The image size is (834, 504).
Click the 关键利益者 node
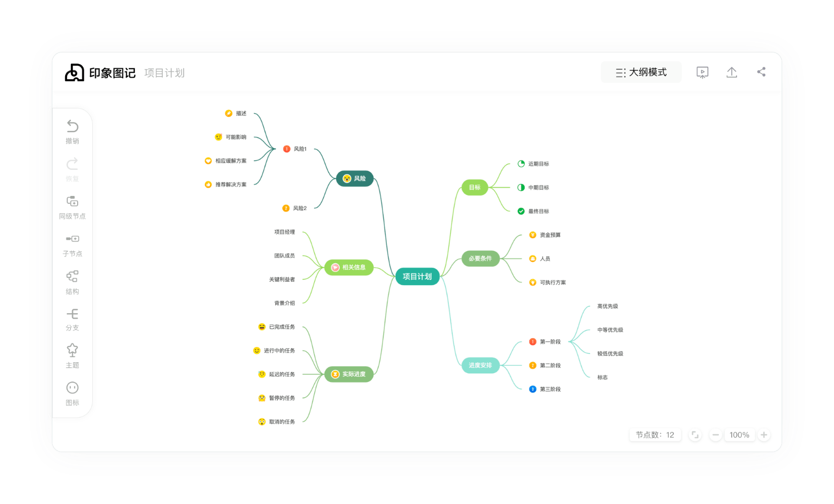coord(282,279)
